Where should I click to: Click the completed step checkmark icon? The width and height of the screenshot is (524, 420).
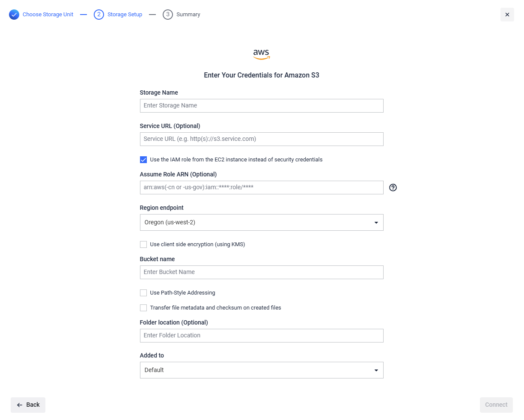[14, 15]
